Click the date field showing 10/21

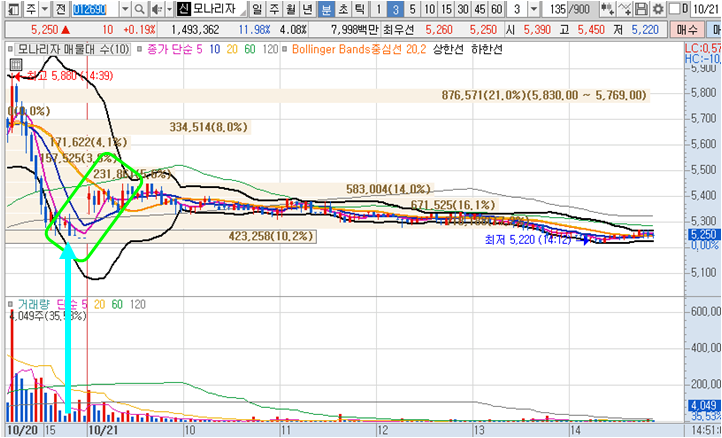(705, 9)
